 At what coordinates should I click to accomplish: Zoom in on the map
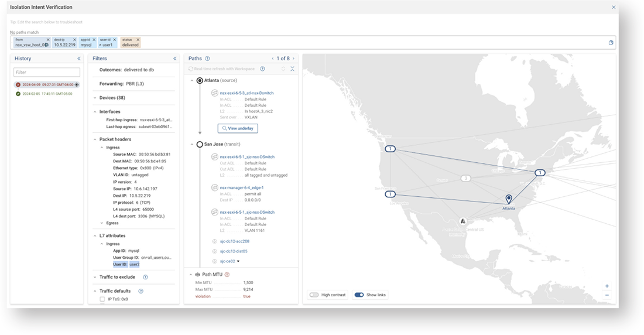click(607, 286)
